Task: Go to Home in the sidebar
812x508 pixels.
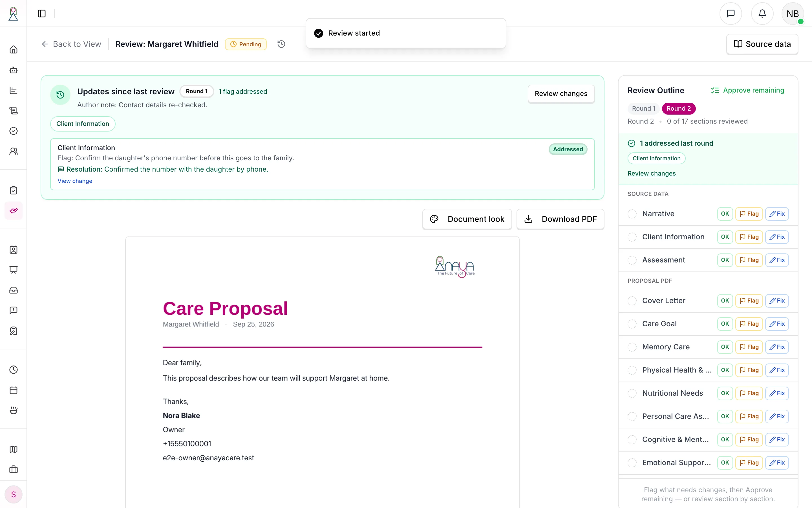Action: 14,50
